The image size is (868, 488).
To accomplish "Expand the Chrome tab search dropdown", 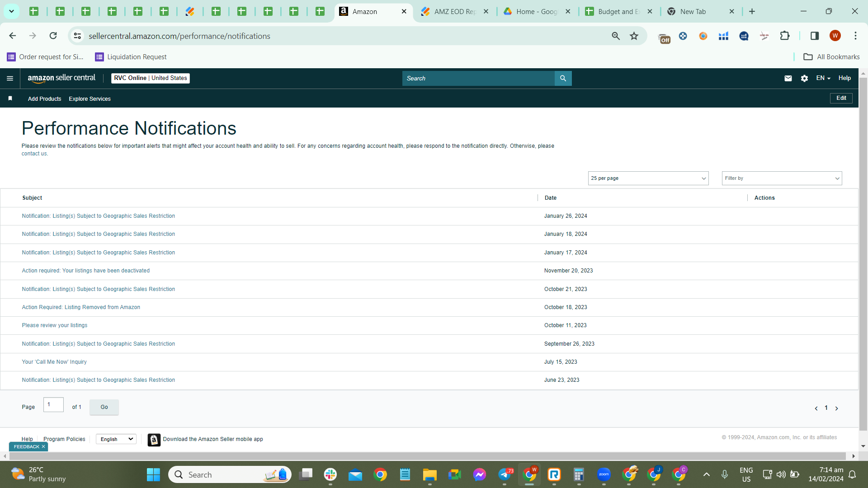I will tap(11, 11).
